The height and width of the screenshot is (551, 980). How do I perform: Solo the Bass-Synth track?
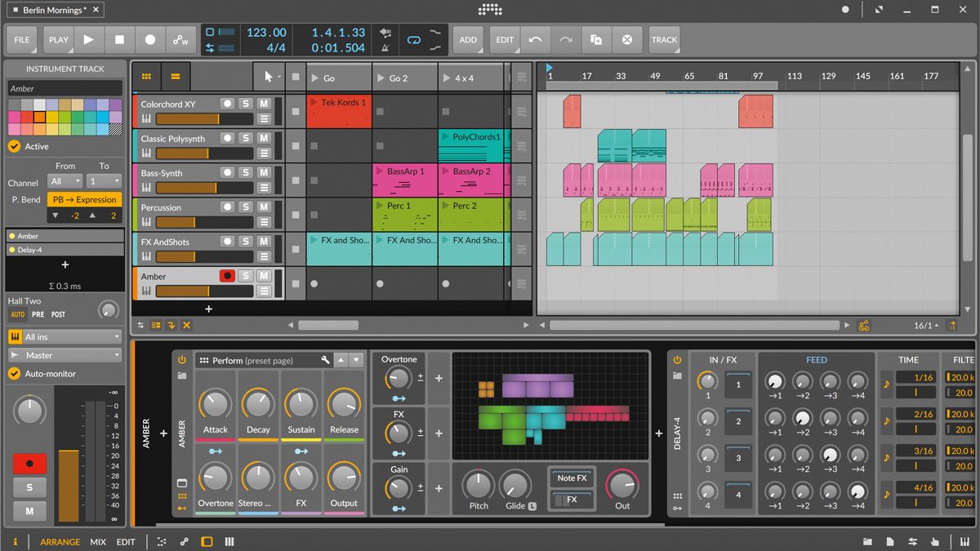coord(246,172)
